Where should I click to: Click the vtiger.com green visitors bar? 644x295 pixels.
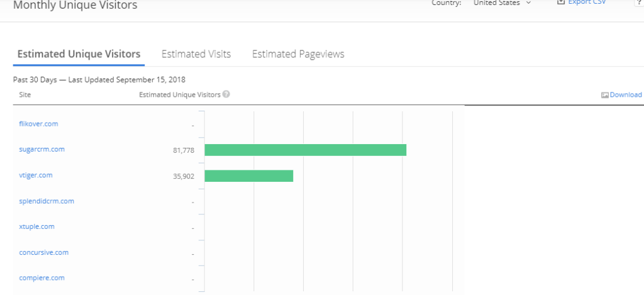tap(248, 175)
